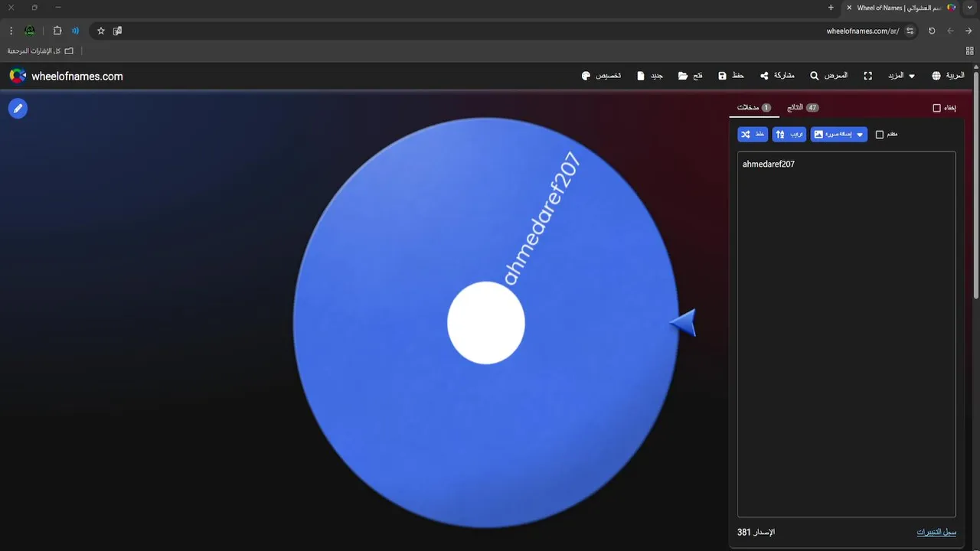Screen dimensions: 980x551
Task: Click the translate page icon in address bar
Action: (117, 31)
